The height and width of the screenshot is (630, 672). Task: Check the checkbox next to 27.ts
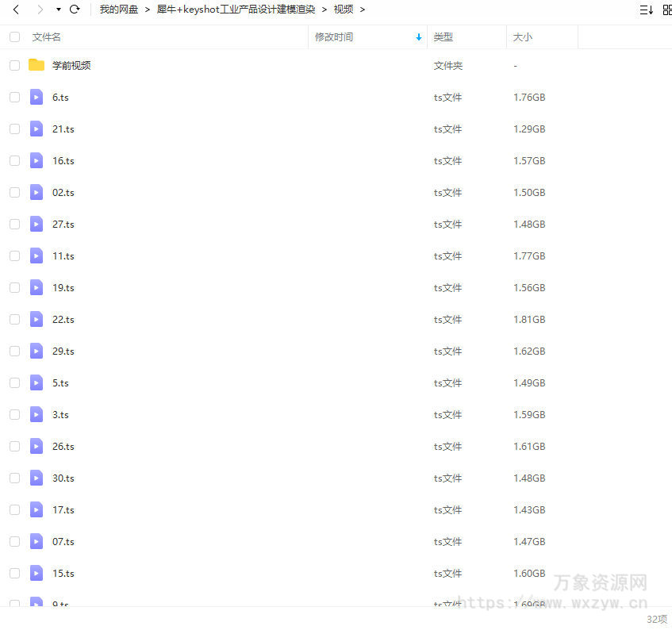[x=13, y=224]
